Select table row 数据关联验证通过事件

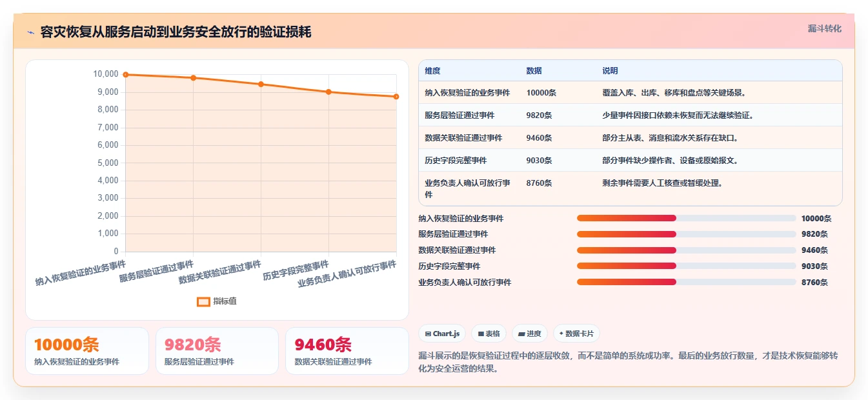point(631,137)
